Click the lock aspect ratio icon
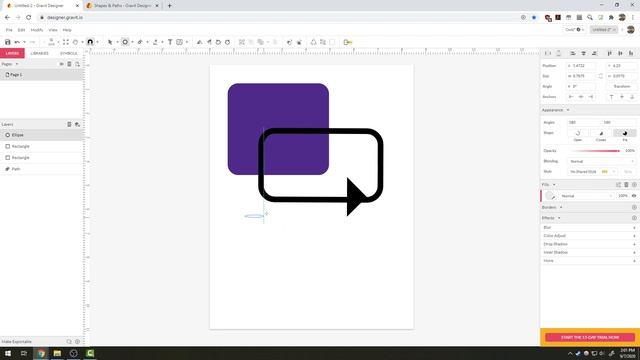The image size is (640, 360). click(600, 76)
